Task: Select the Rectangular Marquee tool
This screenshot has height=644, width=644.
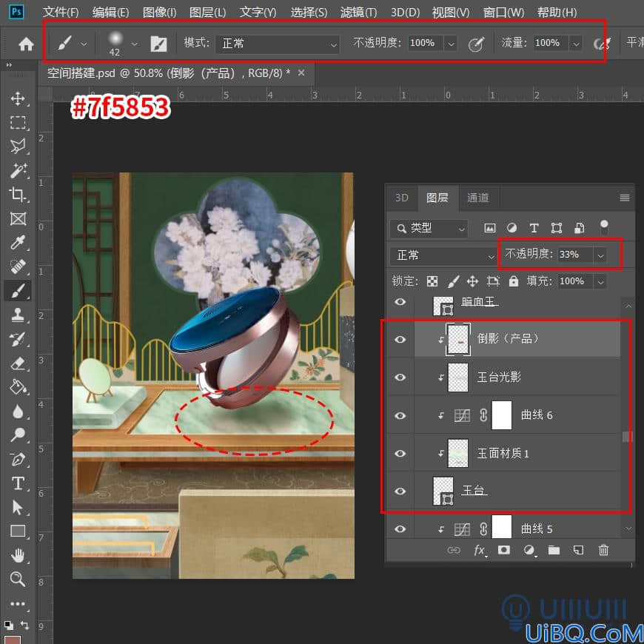Action: (x=17, y=122)
